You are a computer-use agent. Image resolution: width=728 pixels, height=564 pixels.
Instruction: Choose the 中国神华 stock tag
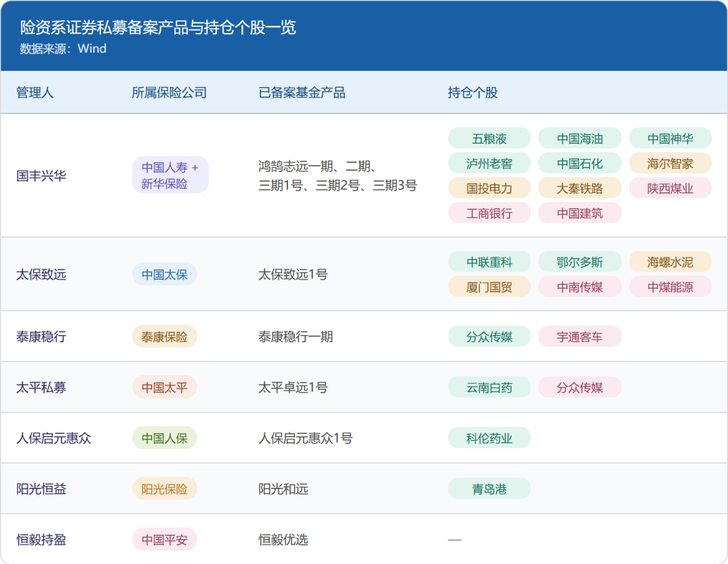(671, 138)
